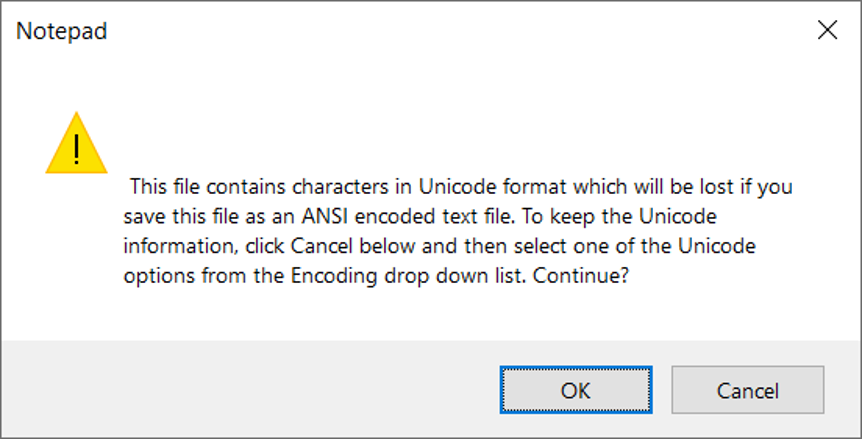Click the word "Encoding" in the message
862x439 pixels.
coord(334,276)
